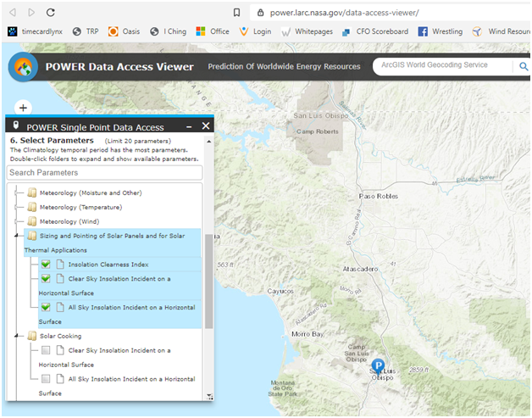The image size is (532, 418).
Task: Collapse the Solar Cooking folder
Action: point(16,336)
